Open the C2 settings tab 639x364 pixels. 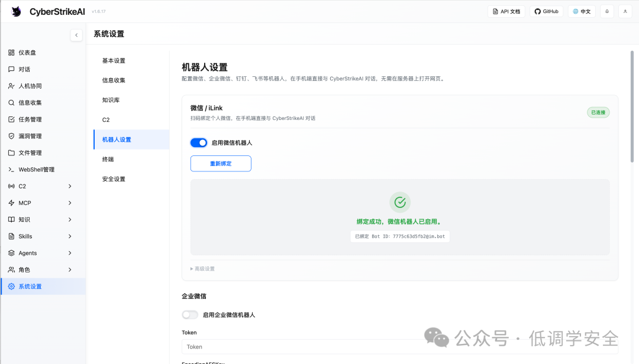coord(131,120)
